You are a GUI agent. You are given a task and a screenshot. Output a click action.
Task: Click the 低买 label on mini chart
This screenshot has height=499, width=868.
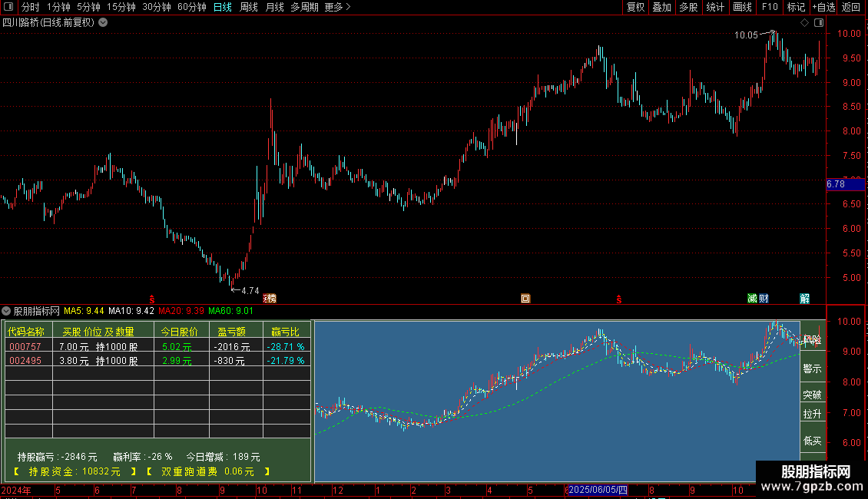point(812,441)
